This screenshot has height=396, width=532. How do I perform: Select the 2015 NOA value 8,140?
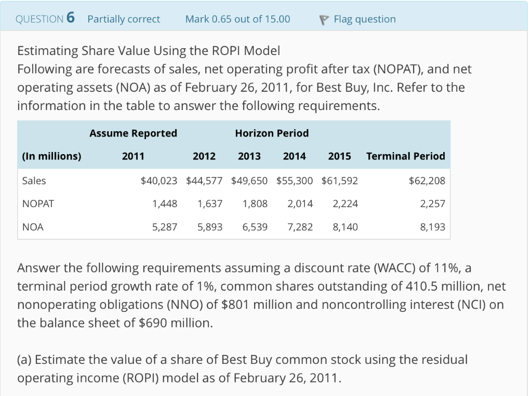click(345, 227)
